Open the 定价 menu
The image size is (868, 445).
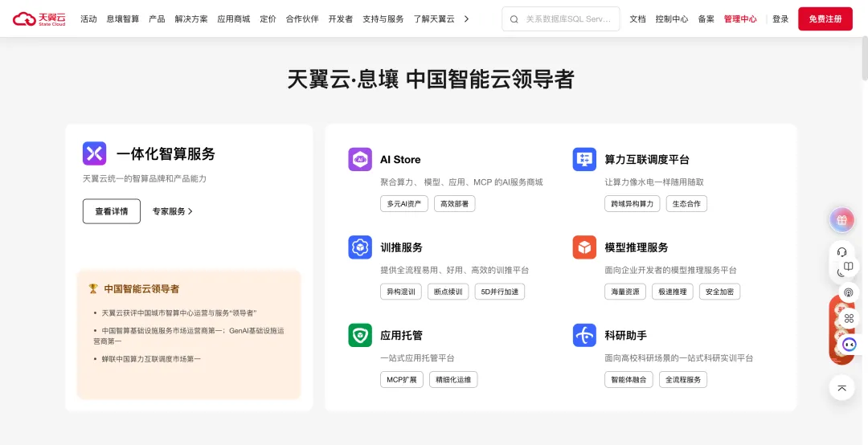tap(268, 18)
